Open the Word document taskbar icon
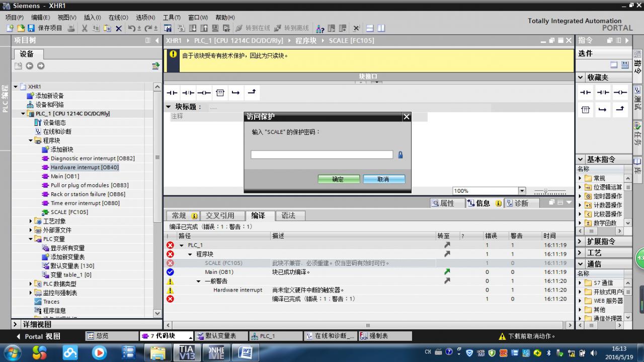The image size is (644, 362). (x=245, y=352)
